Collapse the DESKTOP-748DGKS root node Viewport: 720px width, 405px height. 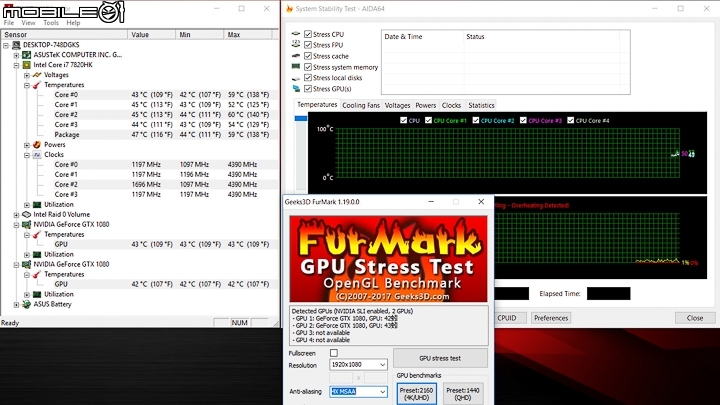click(6, 45)
